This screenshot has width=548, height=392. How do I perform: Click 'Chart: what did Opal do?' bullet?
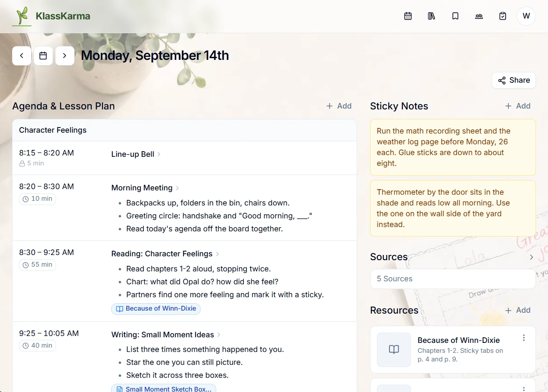202,282
